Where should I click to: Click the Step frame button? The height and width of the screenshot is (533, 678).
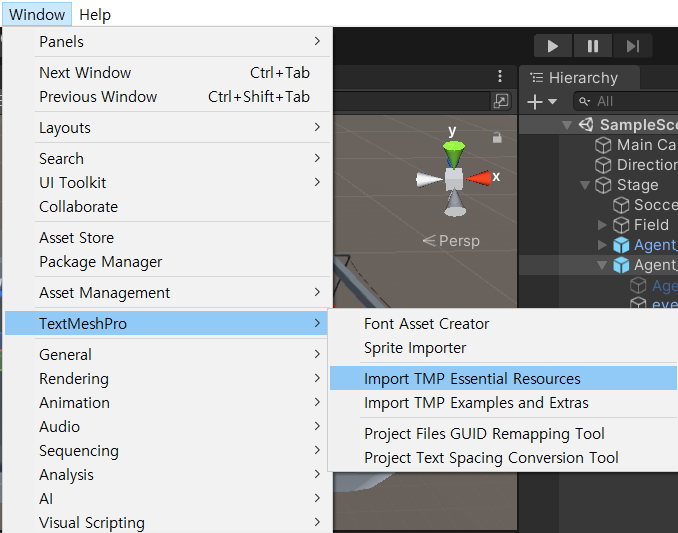[632, 46]
